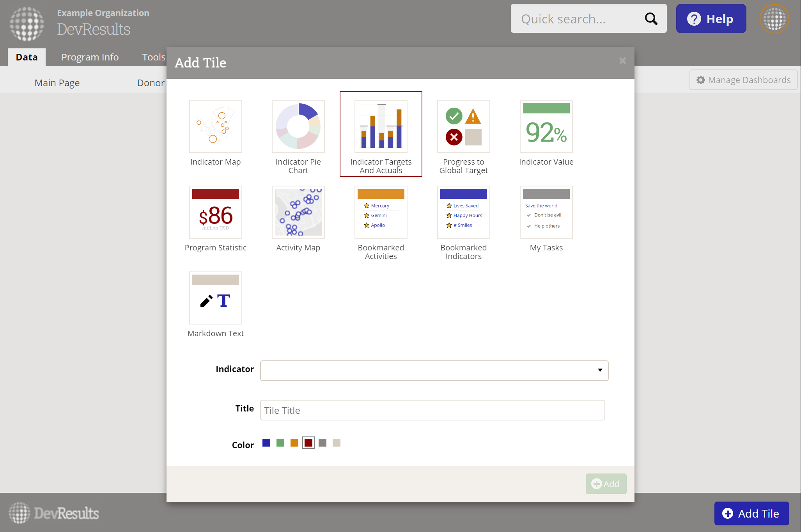The width and height of the screenshot is (801, 532).
Task: Choose the Indicator Pie Chart tile
Action: coord(298,126)
